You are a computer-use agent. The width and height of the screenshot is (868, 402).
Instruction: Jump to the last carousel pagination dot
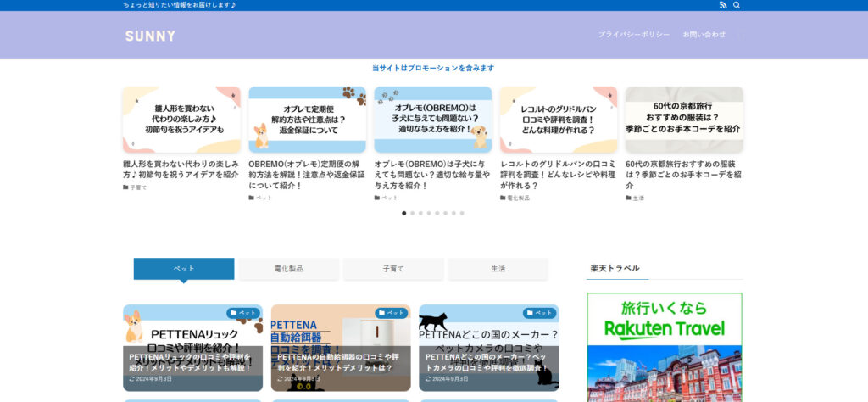point(462,213)
